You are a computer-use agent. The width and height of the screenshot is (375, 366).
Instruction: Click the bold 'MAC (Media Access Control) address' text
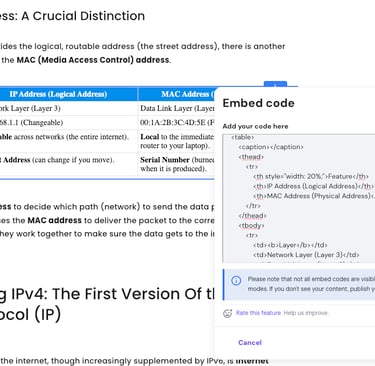tap(93, 60)
